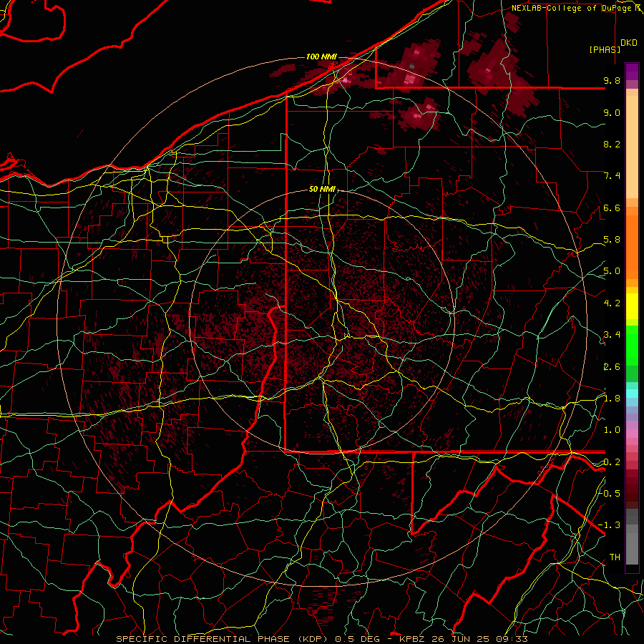
Task: Select the 9.0 scale value
Action: 612,112
